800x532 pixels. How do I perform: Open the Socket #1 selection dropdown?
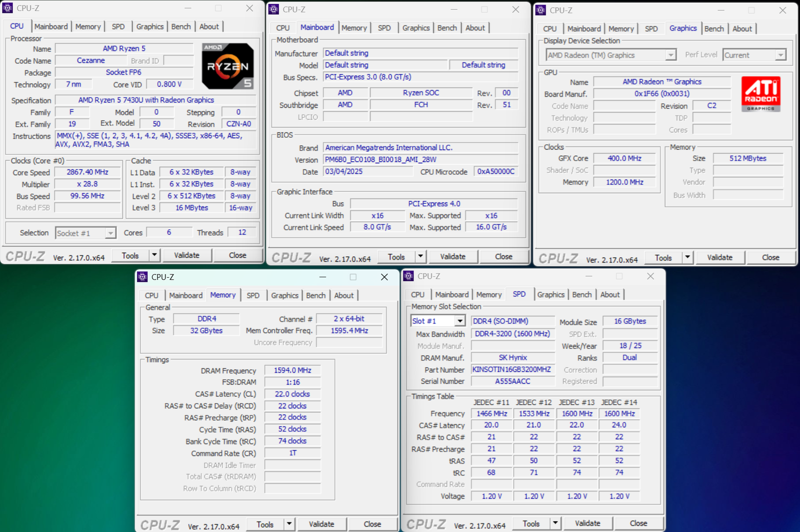(110, 233)
